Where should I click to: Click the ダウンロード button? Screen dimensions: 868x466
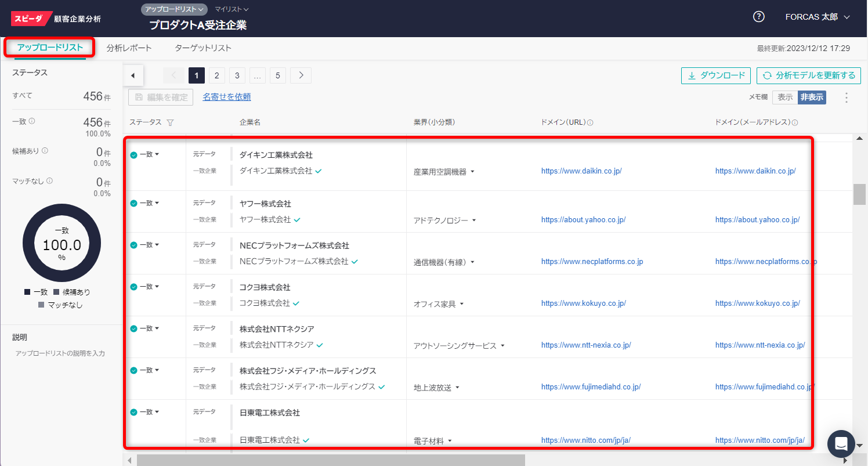(716, 75)
